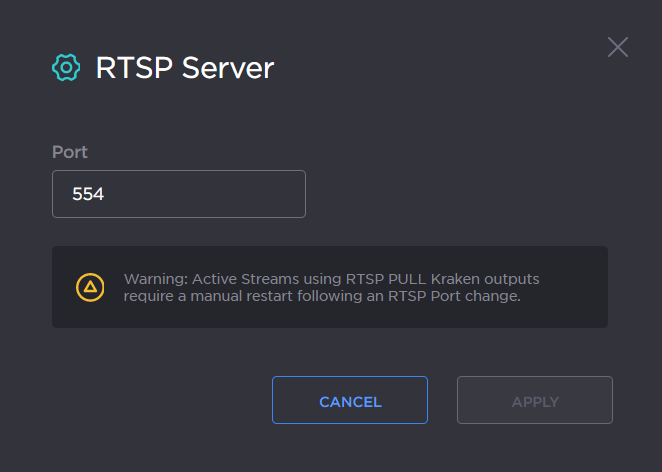Click into the Port input field

tap(178, 194)
